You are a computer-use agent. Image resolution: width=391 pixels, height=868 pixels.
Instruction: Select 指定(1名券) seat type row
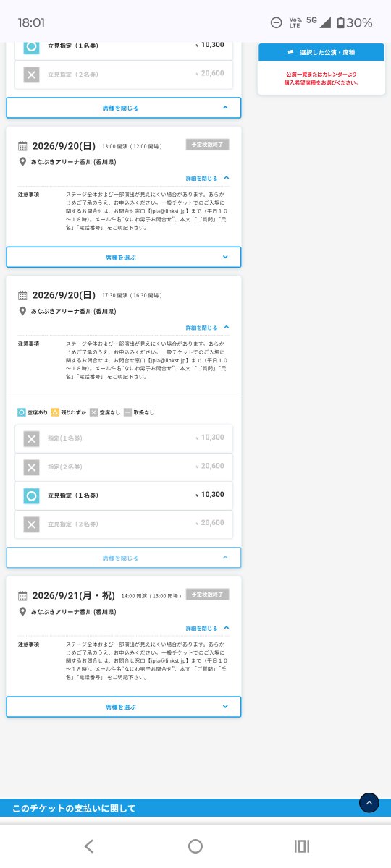pos(124,438)
